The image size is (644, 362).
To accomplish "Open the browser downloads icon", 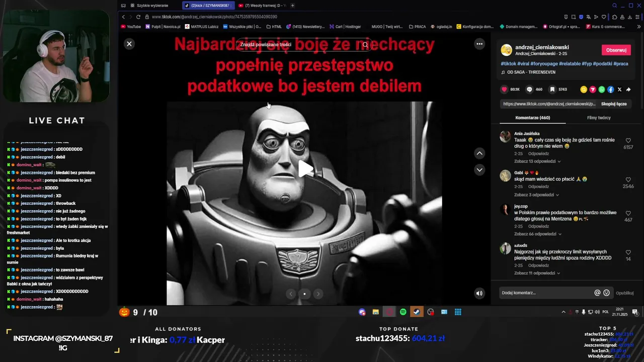I will pyautogui.click(x=630, y=17).
